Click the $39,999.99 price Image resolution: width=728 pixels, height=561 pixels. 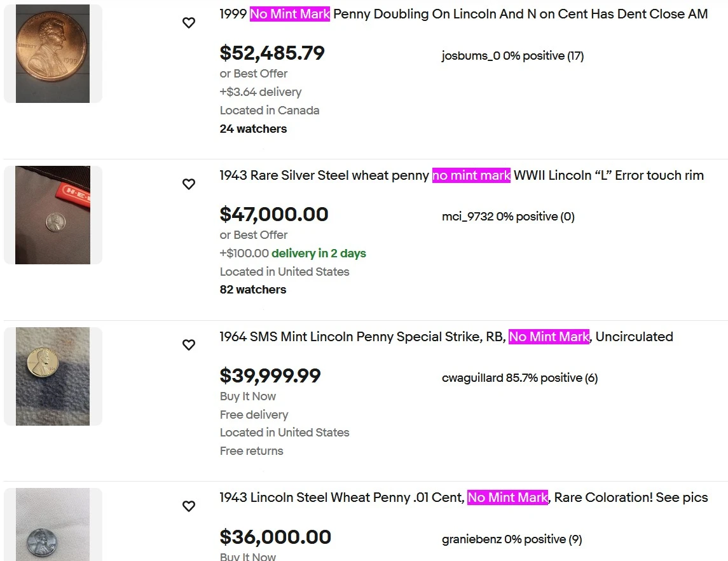tap(270, 376)
